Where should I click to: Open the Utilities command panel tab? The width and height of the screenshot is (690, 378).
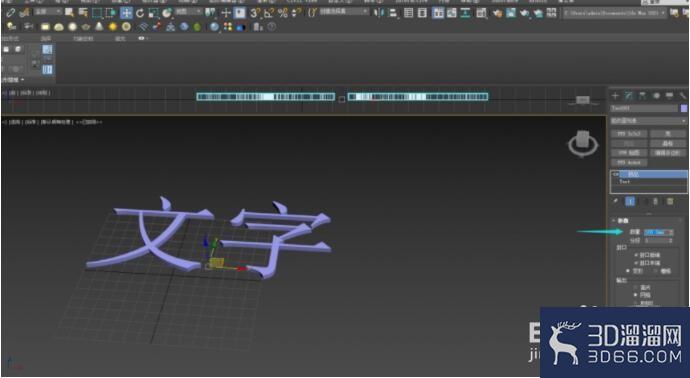683,95
